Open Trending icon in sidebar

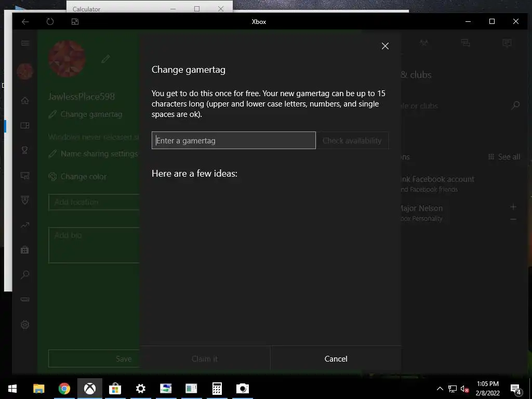pos(25,225)
